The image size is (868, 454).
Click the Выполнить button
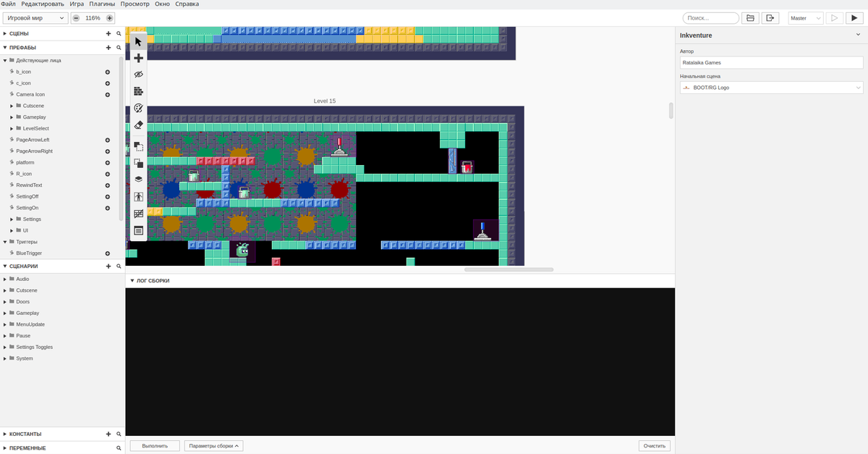pos(155,446)
